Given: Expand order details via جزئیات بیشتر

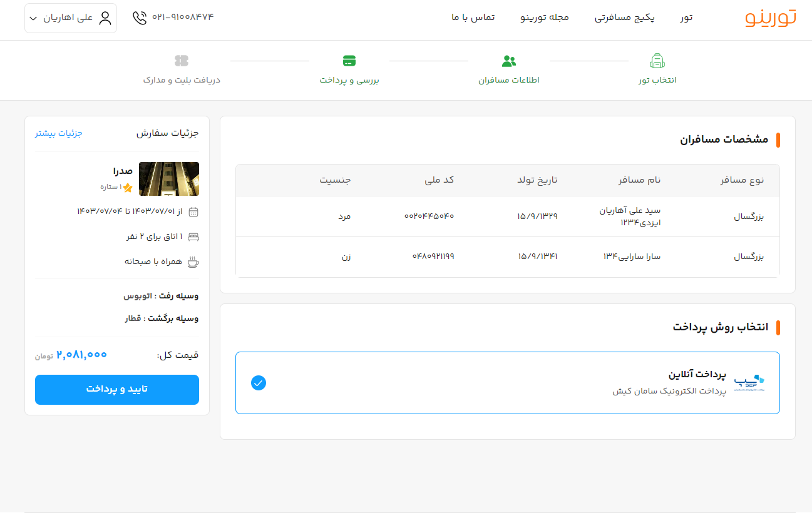Looking at the screenshot, I should pyautogui.click(x=59, y=133).
